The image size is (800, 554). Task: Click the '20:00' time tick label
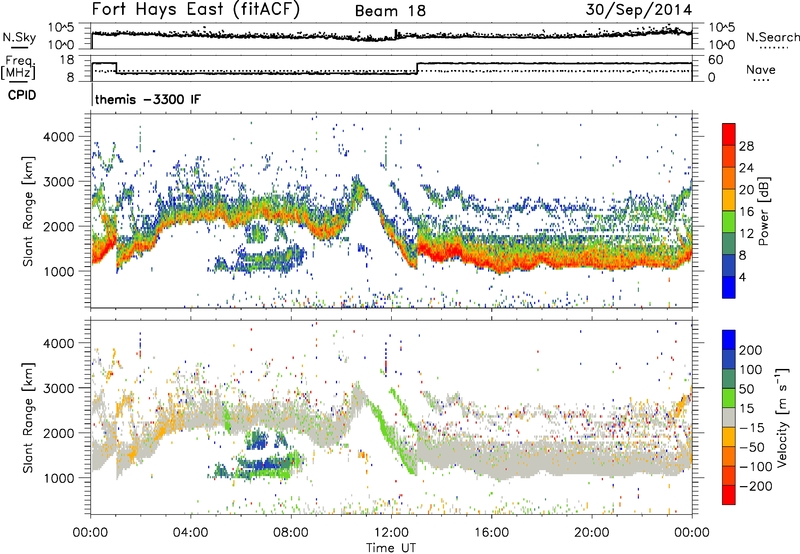(x=591, y=533)
